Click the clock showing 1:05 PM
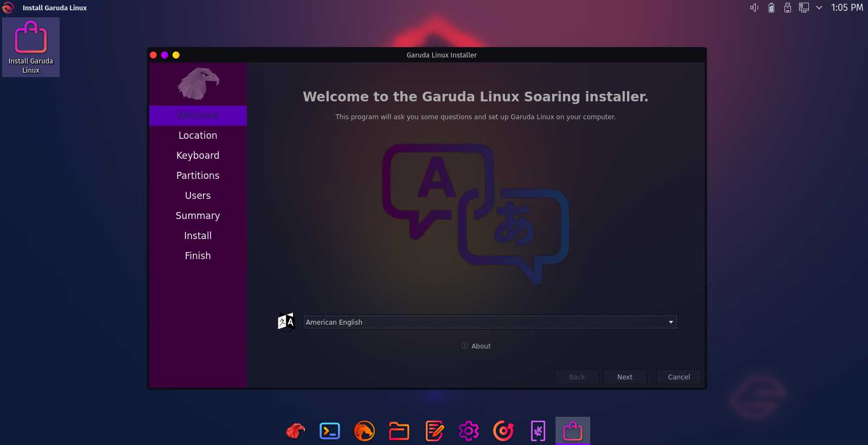Image resolution: width=868 pixels, height=445 pixels. [x=847, y=8]
